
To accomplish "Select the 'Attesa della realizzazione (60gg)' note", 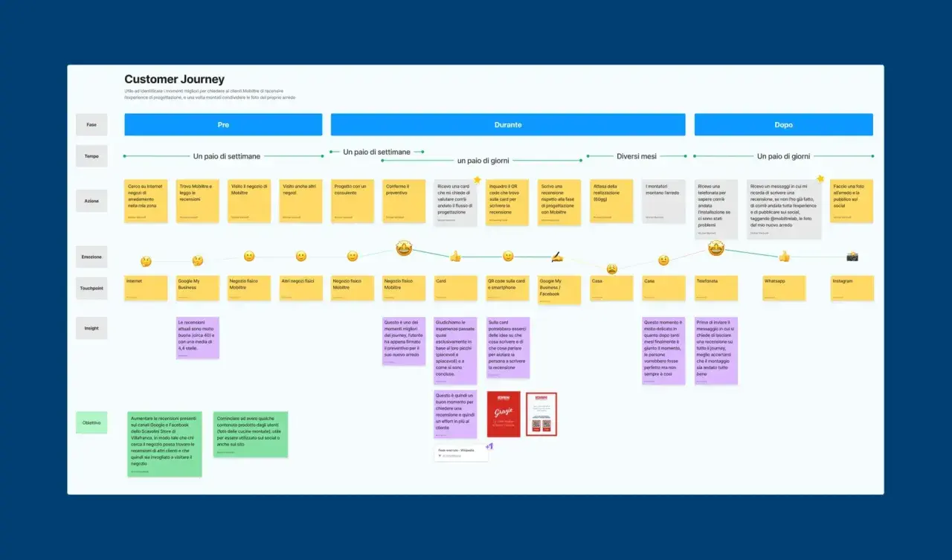I will 611,201.
